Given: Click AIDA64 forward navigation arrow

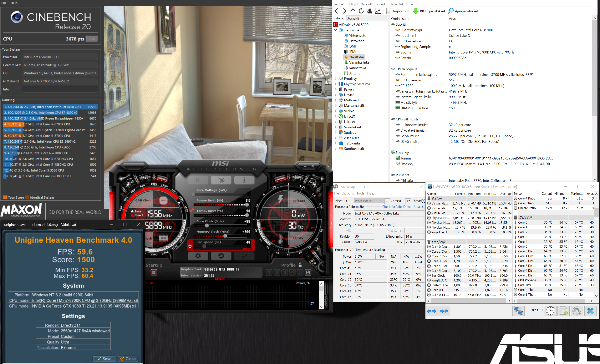Looking at the screenshot, I should tap(344, 11).
